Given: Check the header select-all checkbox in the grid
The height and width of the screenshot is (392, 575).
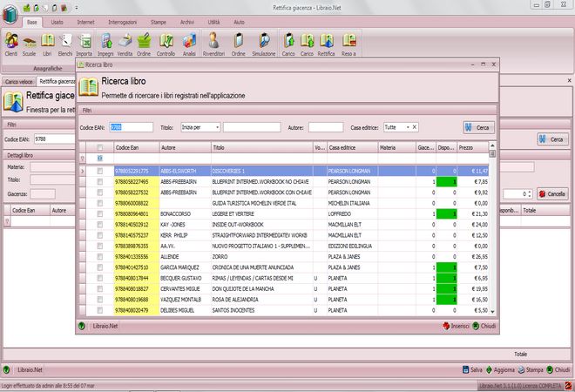Looking at the screenshot, I should [100, 147].
